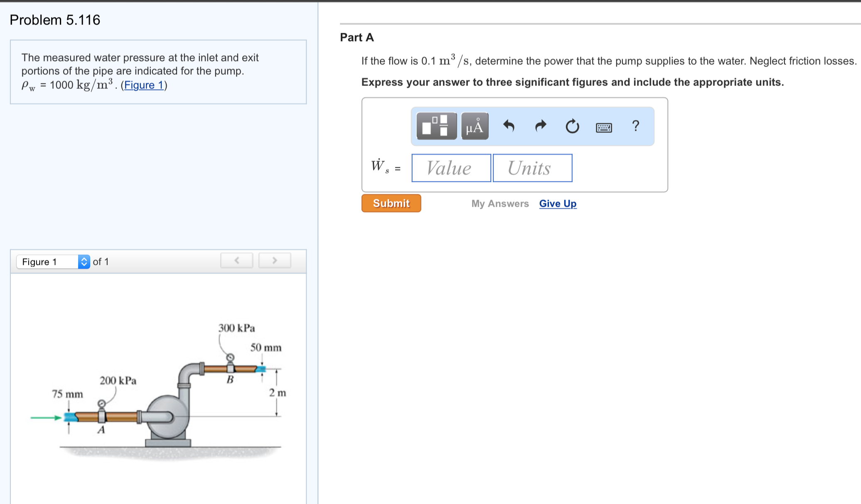Click the undo arrow icon

(x=509, y=125)
